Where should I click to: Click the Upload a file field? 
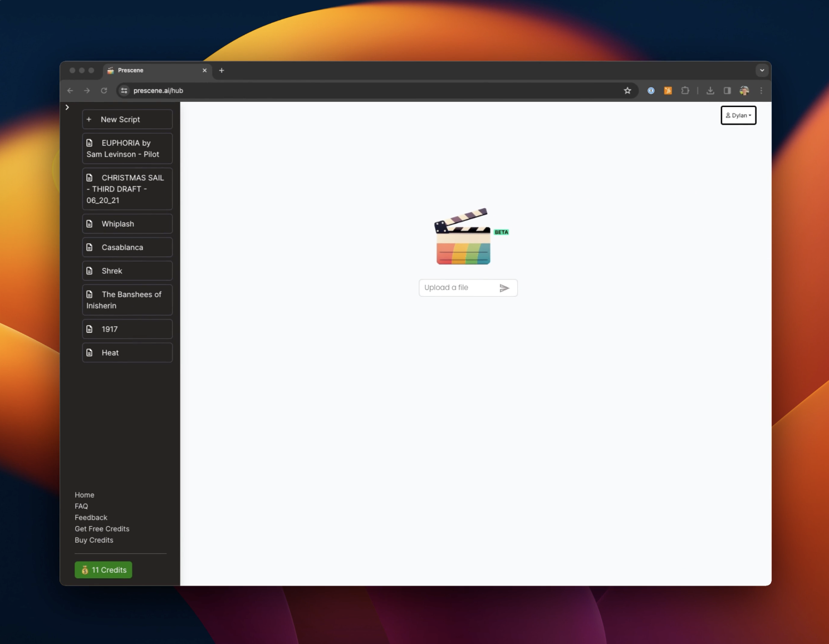pos(468,288)
